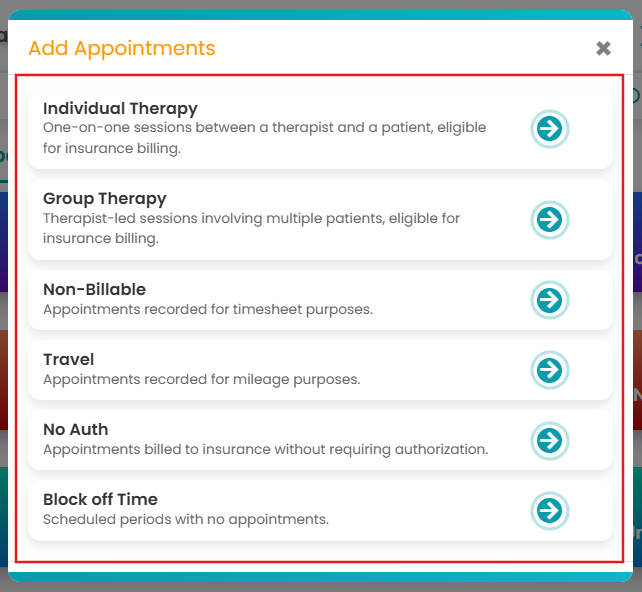The height and width of the screenshot is (592, 642).
Task: Click the arrow icon for Individual Therapy
Action: point(549,129)
